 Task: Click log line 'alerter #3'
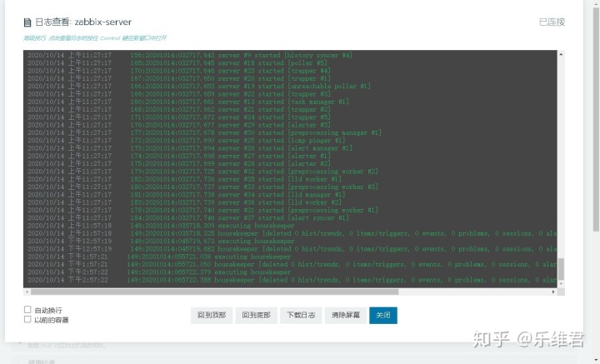[178, 125]
